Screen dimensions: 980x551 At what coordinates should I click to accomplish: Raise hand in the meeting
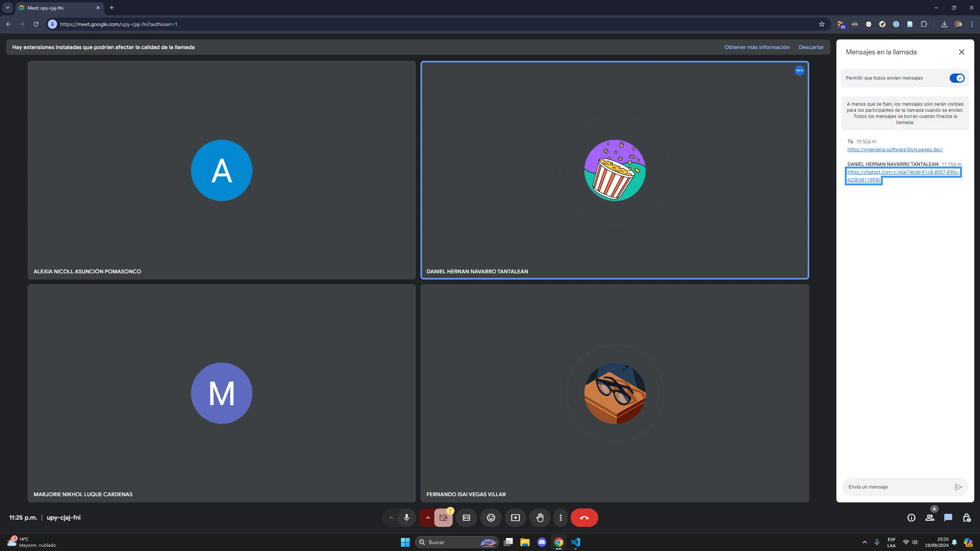[540, 518]
